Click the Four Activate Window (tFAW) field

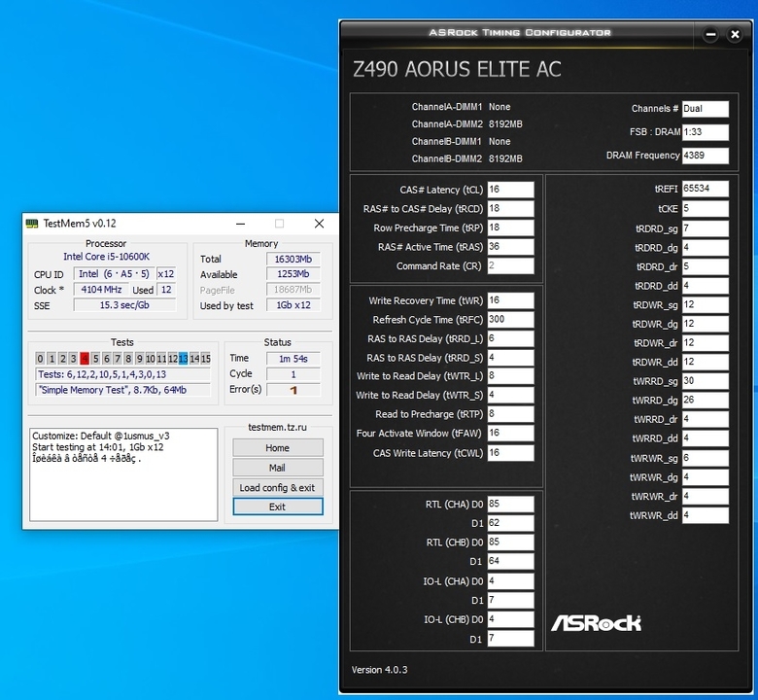click(x=510, y=433)
